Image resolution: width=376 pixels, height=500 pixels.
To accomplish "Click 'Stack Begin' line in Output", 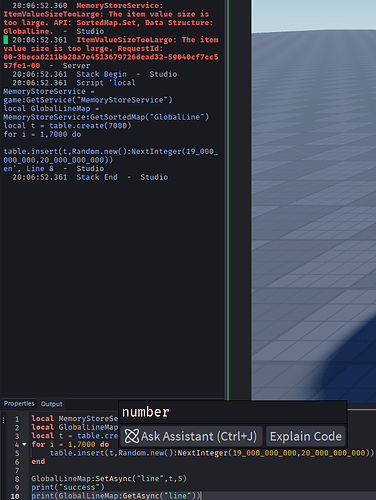I will point(102,74).
